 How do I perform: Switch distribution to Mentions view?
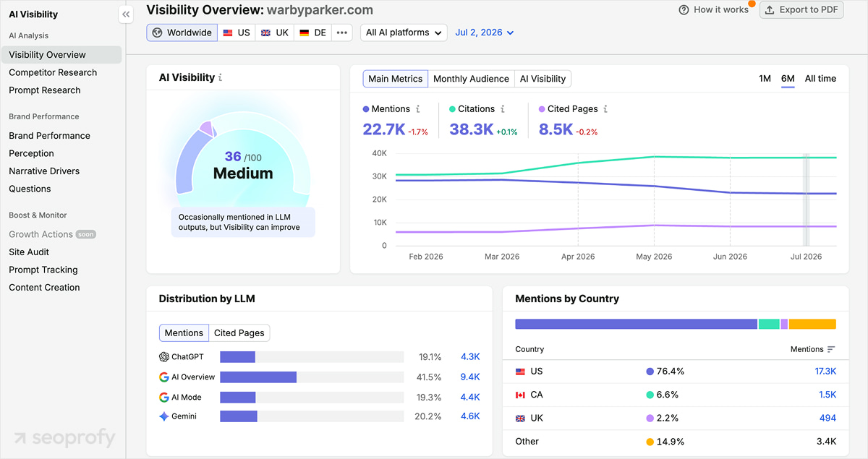[184, 333]
